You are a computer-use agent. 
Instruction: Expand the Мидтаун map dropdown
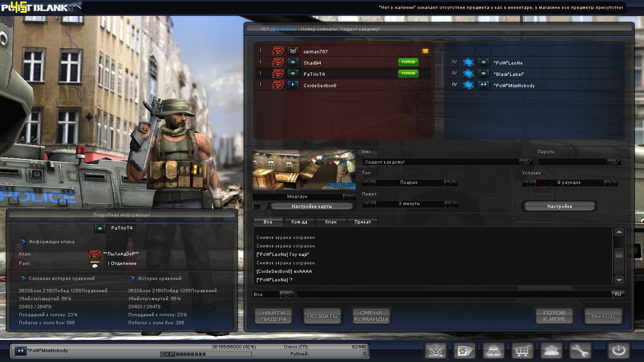tap(349, 197)
